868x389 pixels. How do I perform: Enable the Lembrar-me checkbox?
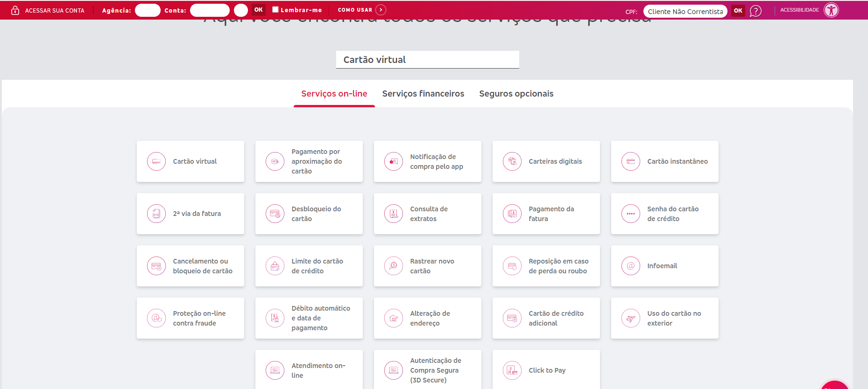(275, 9)
